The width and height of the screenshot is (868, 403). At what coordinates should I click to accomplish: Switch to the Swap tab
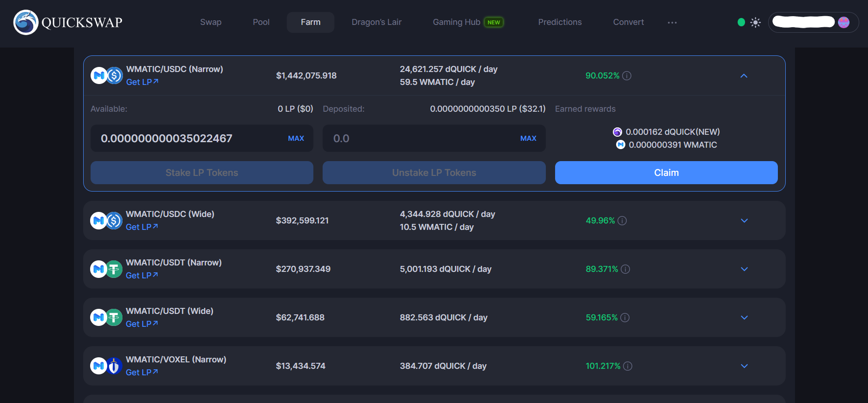pos(211,22)
